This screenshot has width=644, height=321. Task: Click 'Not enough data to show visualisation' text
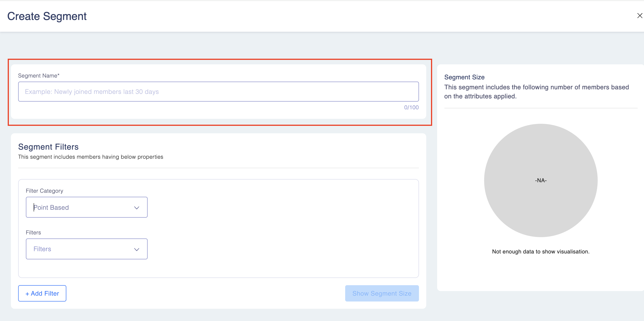coord(540,252)
